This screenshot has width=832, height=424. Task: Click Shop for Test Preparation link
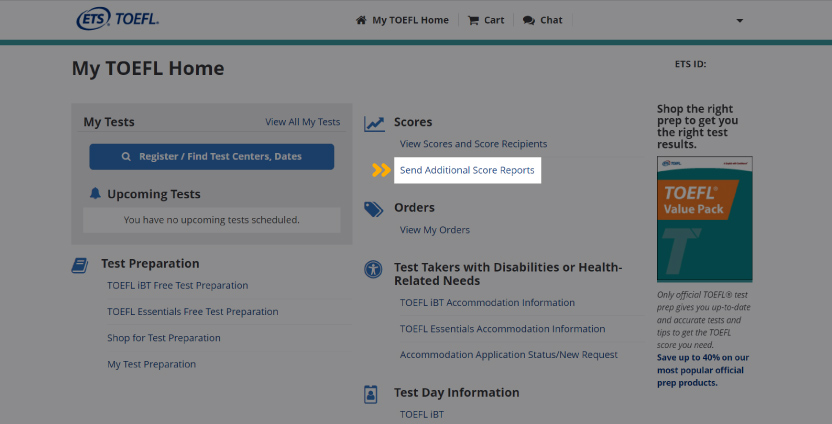pyautogui.click(x=163, y=338)
